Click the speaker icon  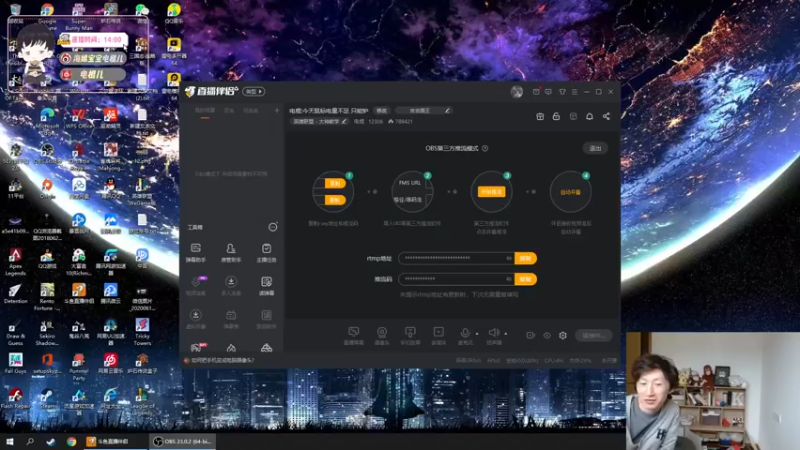pyautogui.click(x=493, y=335)
